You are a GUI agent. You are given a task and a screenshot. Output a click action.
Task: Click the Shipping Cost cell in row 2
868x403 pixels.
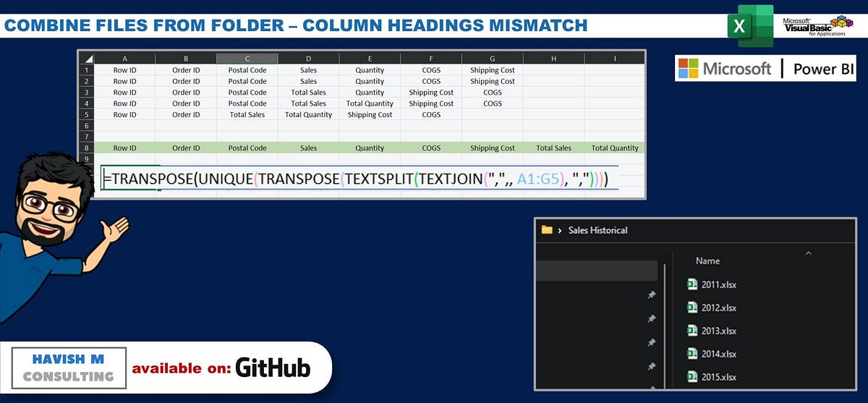click(493, 81)
